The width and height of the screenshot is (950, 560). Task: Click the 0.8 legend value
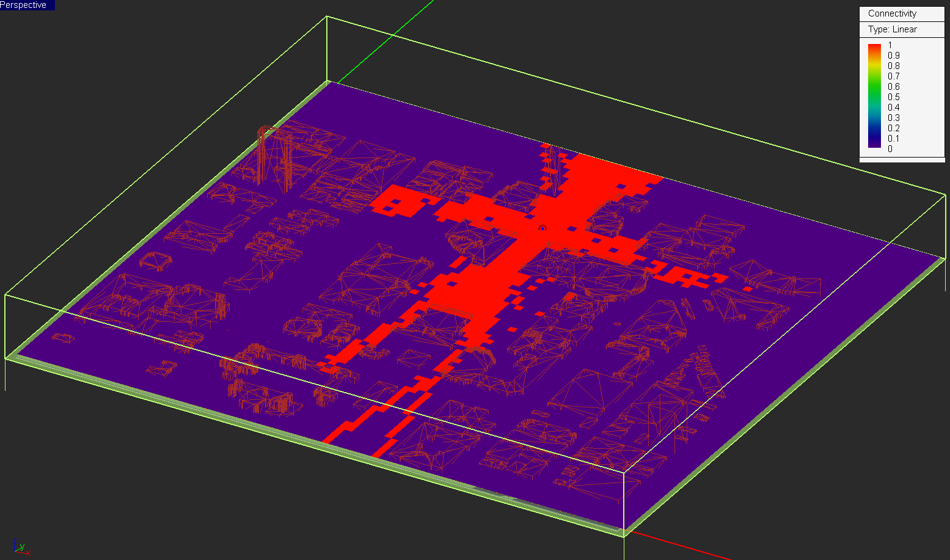pyautogui.click(x=894, y=66)
